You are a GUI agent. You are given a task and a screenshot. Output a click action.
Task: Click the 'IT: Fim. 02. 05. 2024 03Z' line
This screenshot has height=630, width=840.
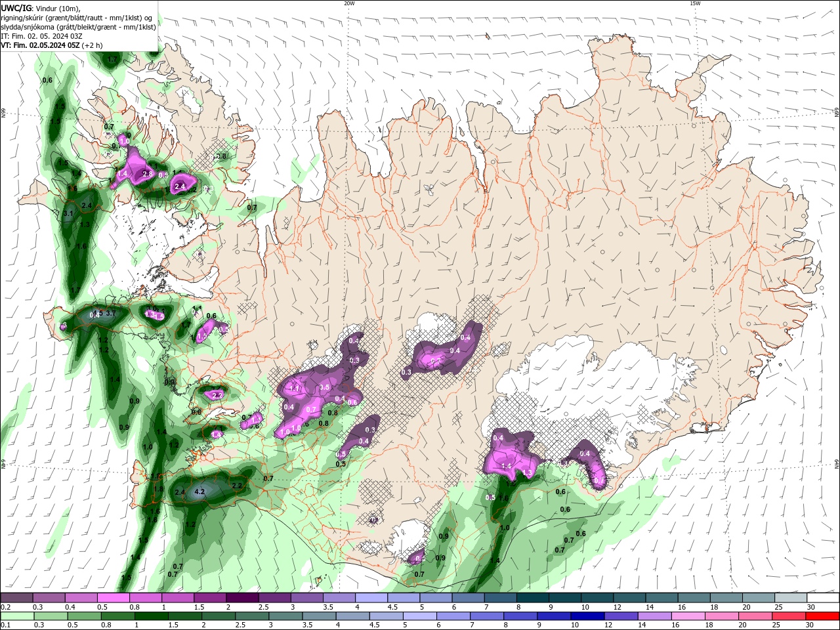(x=42, y=36)
